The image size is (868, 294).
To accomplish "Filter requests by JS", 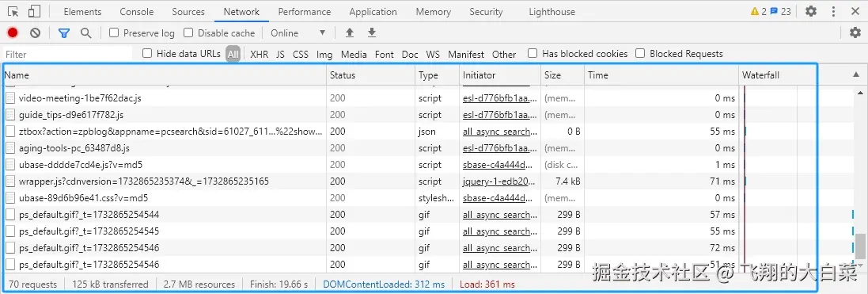I will [281, 55].
